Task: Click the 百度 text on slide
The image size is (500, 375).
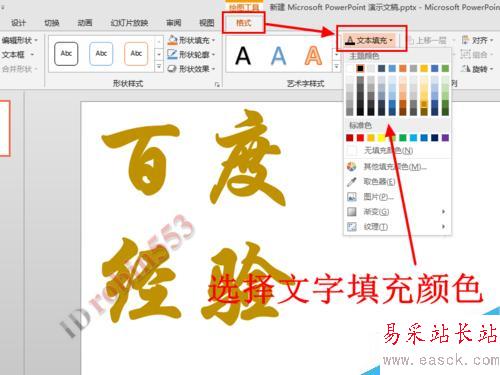Action: click(193, 157)
